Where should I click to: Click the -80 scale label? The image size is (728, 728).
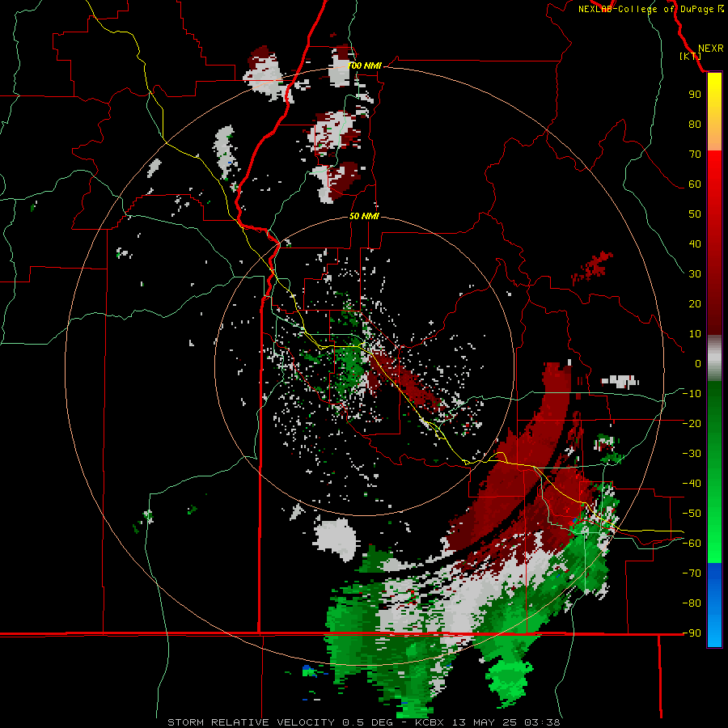click(x=692, y=603)
